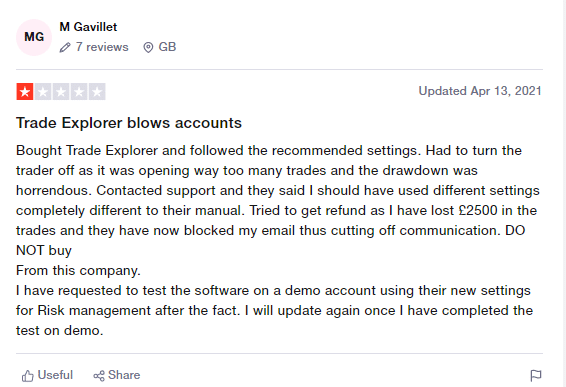Click the location pin icon
Image resolution: width=566 pixels, height=387 pixels.
click(148, 47)
